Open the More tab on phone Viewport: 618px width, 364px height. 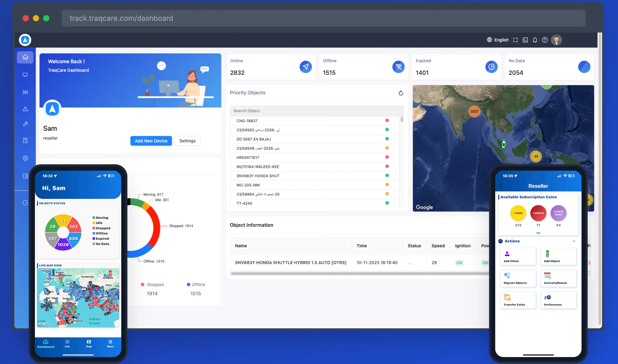pyautogui.click(x=110, y=344)
